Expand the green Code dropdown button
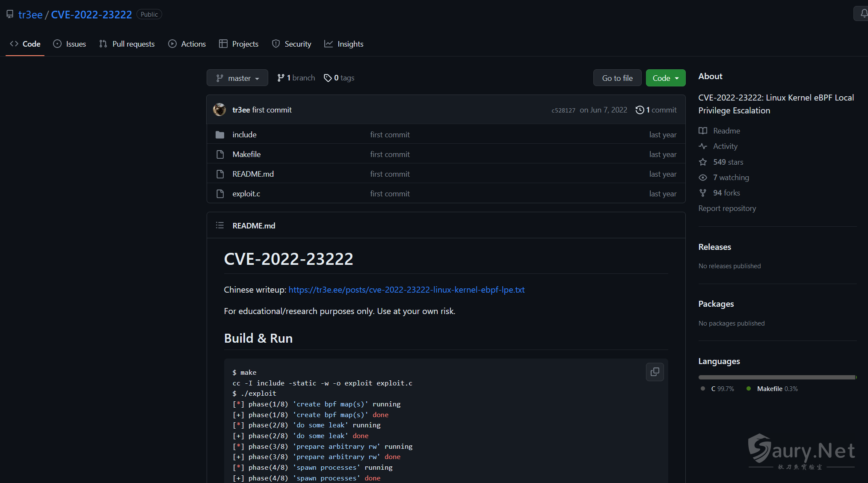 (x=665, y=78)
